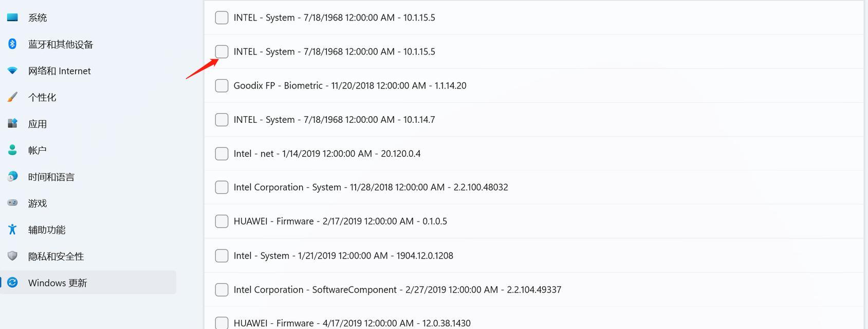Check HUAWEI Firmware 0.1.0.5 update
This screenshot has width=868, height=329.
click(221, 221)
